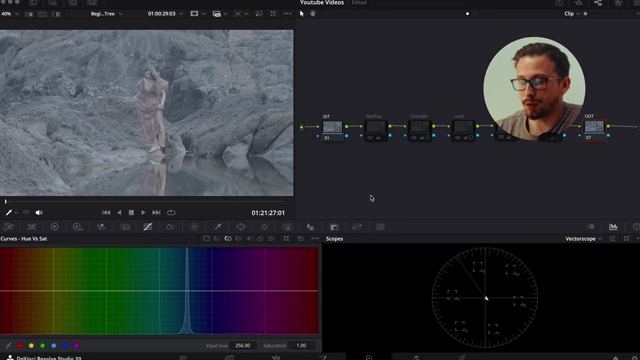
Task: Open the Scopes settings icon
Action: click(x=612, y=239)
